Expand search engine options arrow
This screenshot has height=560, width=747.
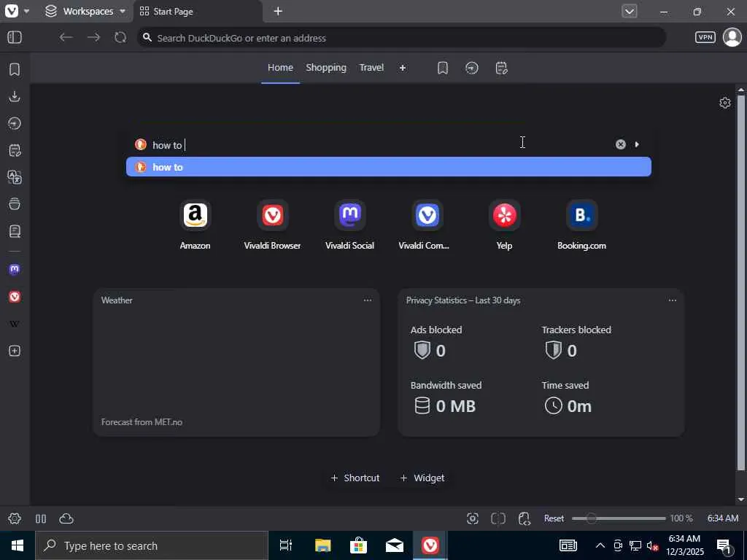click(x=637, y=144)
